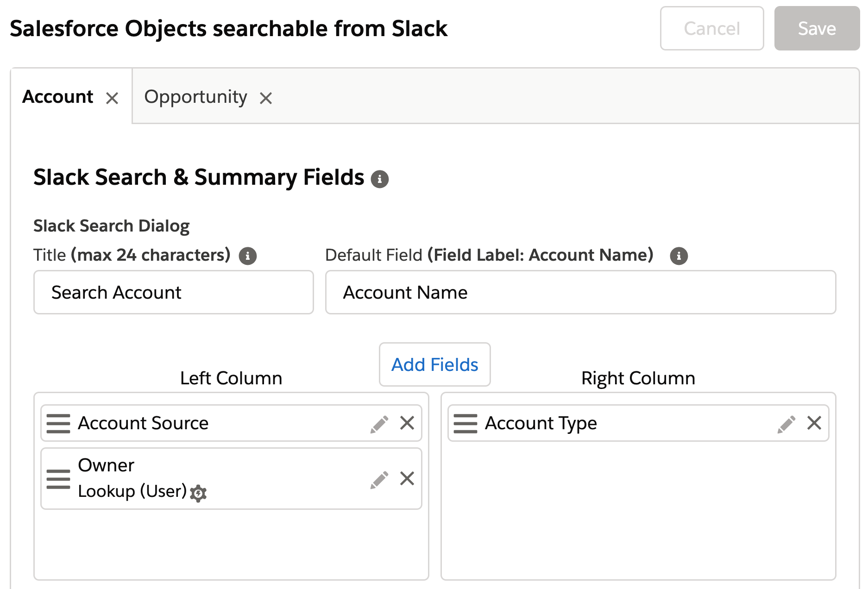Select the Account tab
Screen dimensions: 868x589
pos(58,97)
